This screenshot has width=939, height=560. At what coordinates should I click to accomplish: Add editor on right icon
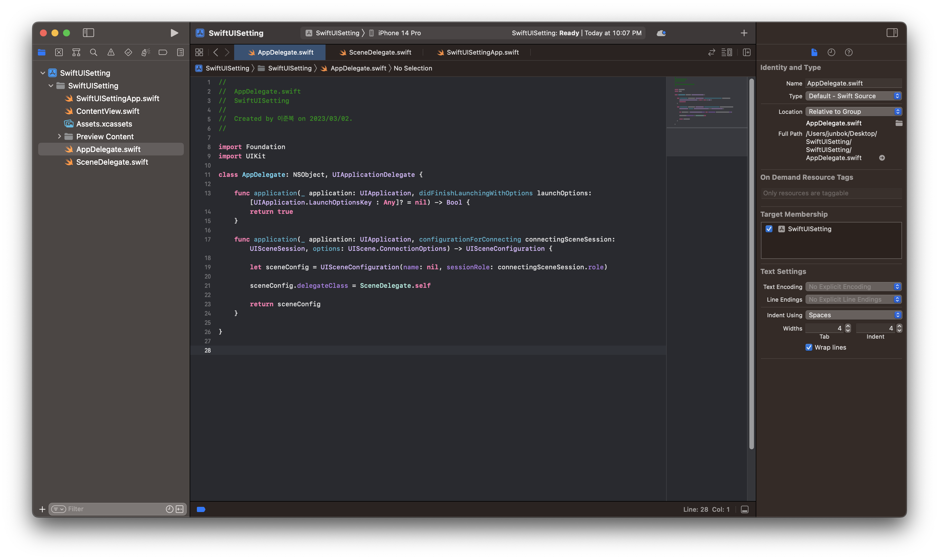tap(746, 53)
